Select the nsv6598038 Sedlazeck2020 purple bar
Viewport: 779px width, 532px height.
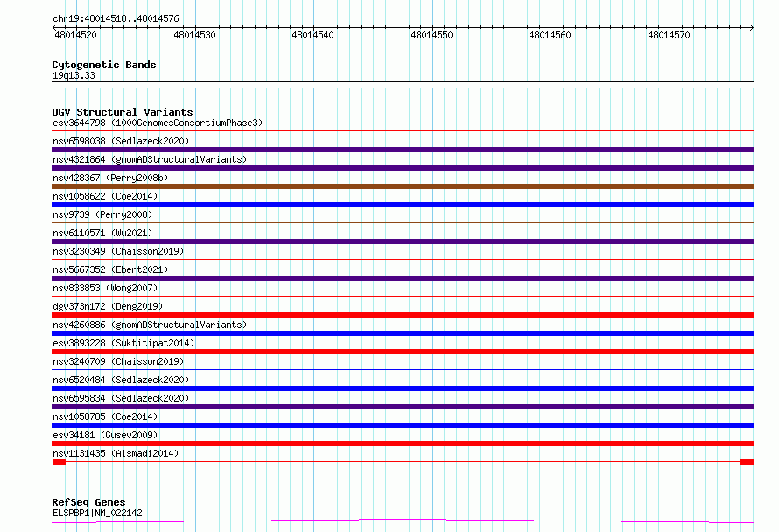click(403, 150)
